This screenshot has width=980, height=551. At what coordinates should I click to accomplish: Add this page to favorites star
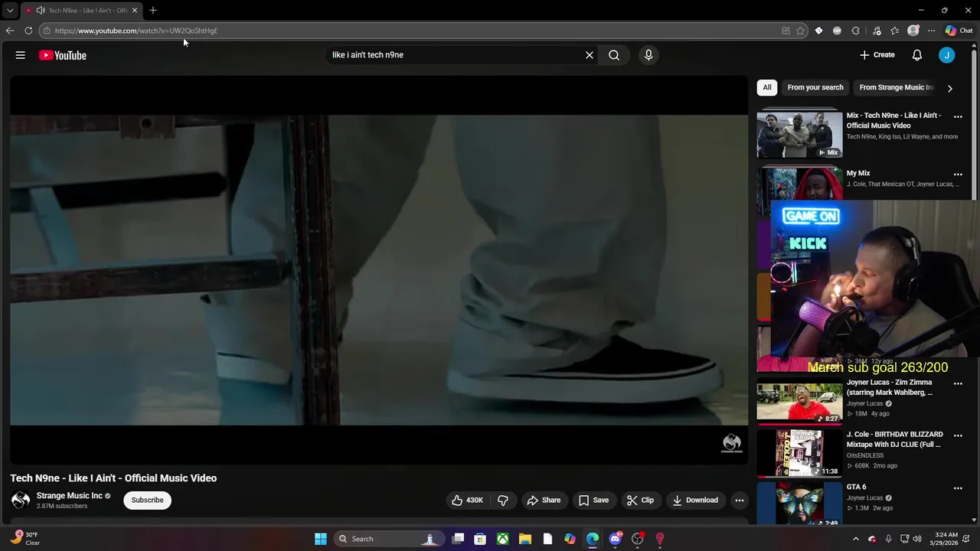[x=801, y=31]
